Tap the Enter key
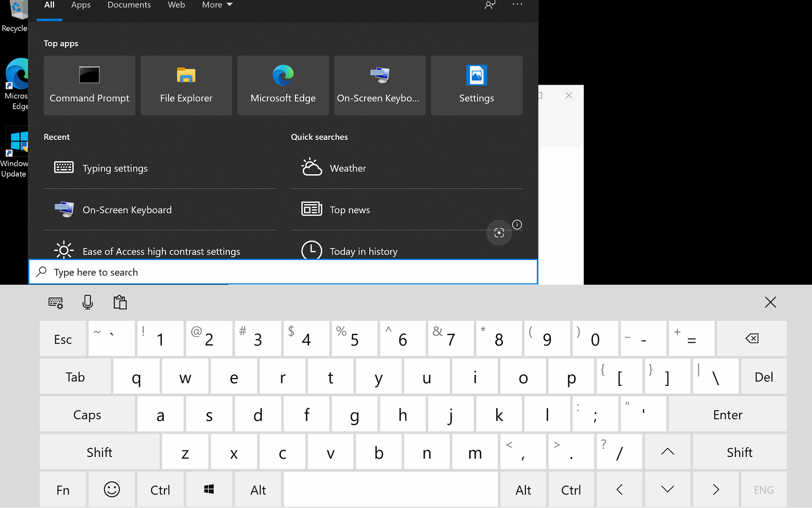 (728, 414)
